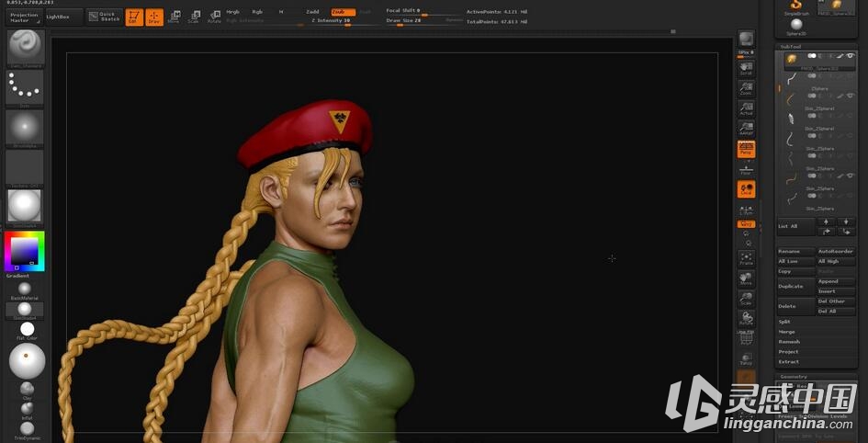This screenshot has width=868, height=443.
Task: Enable Rgb paint mode
Action: pos(257,12)
